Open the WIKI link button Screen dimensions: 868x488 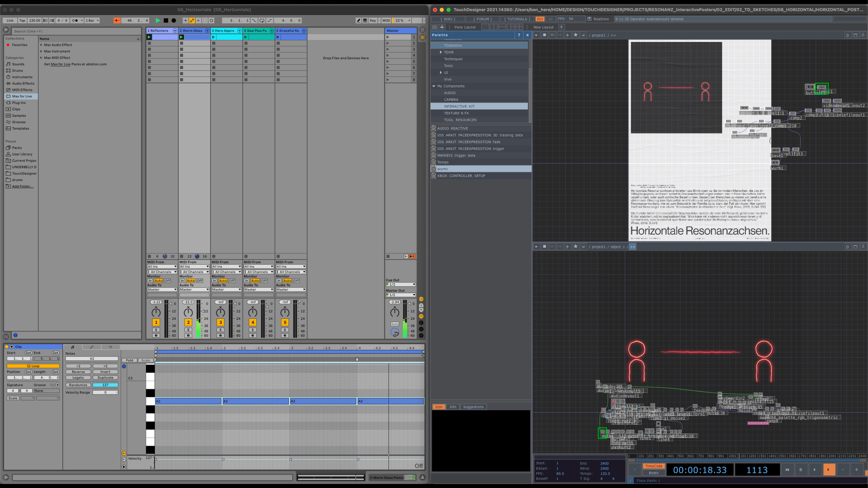click(x=448, y=19)
